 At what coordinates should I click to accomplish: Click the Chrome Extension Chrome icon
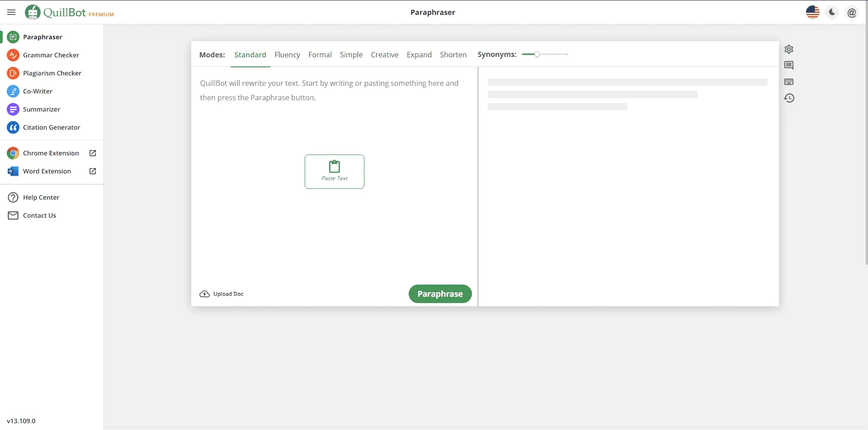(x=13, y=153)
